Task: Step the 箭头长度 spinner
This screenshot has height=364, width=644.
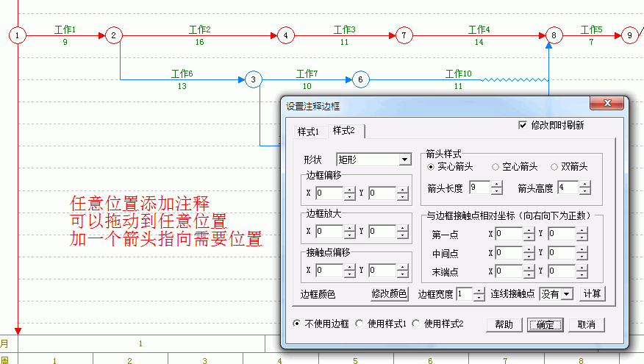Action: pyautogui.click(x=496, y=188)
